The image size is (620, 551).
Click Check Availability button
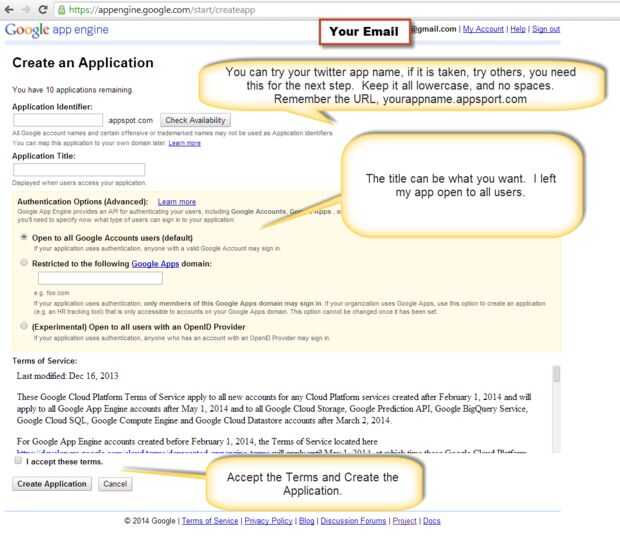point(195,120)
